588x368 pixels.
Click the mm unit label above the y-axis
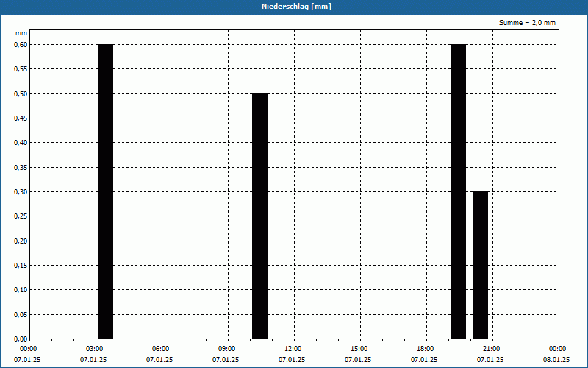tap(21, 33)
